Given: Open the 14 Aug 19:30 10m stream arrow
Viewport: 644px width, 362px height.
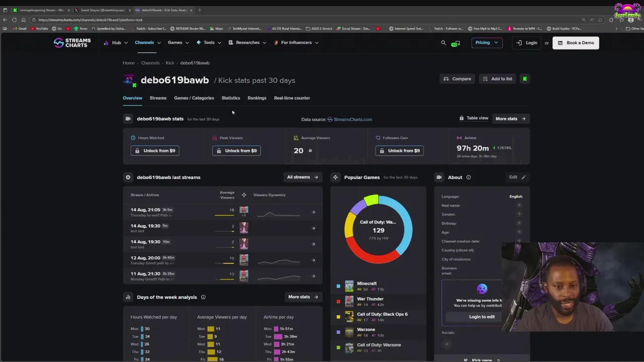Looking at the screenshot, I should coord(313,244).
